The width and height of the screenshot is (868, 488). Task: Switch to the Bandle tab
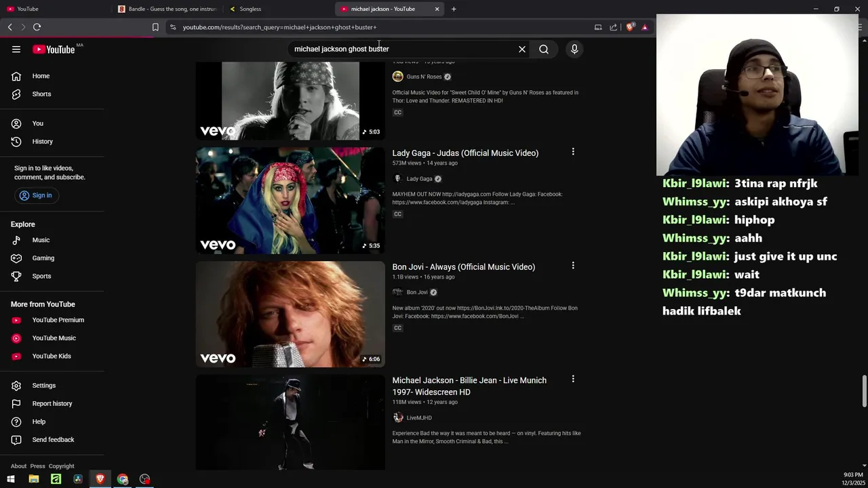coord(167,9)
